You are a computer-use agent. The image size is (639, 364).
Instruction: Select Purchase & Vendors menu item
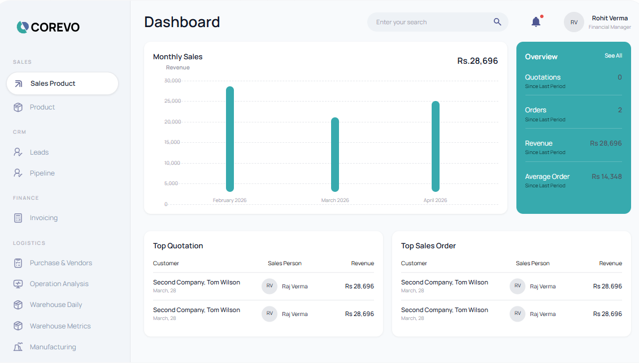(x=62, y=264)
